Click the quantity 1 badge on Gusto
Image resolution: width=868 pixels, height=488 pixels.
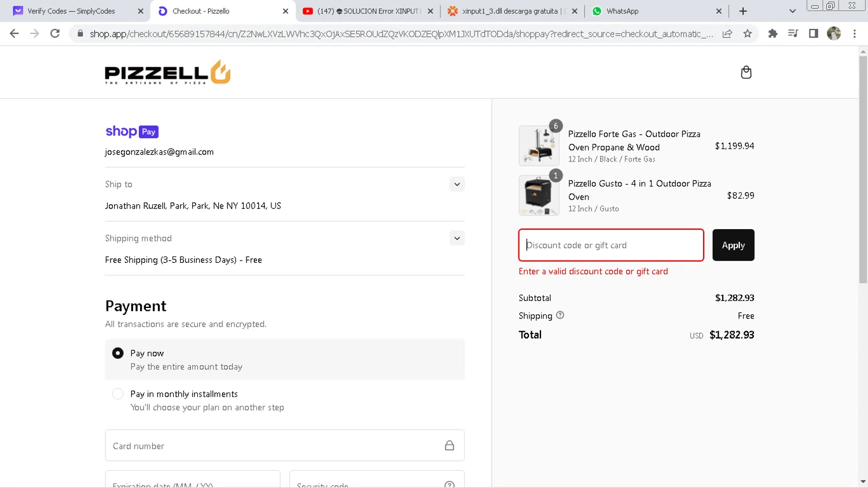click(556, 175)
